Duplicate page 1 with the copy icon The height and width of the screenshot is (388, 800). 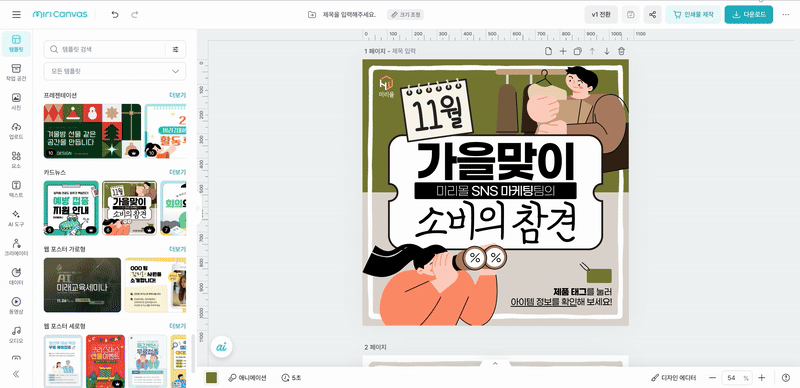point(578,51)
